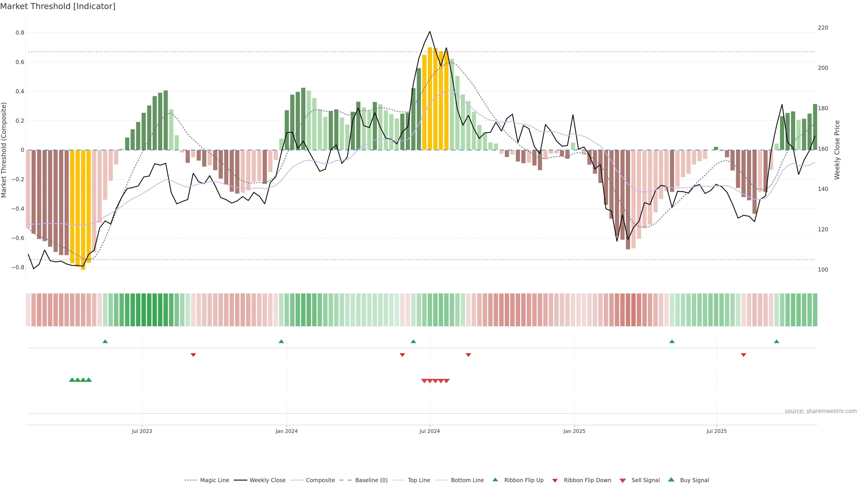Click the first green Buy Signal triangle
The width and height of the screenshot is (868, 488).
pyautogui.click(x=72, y=380)
